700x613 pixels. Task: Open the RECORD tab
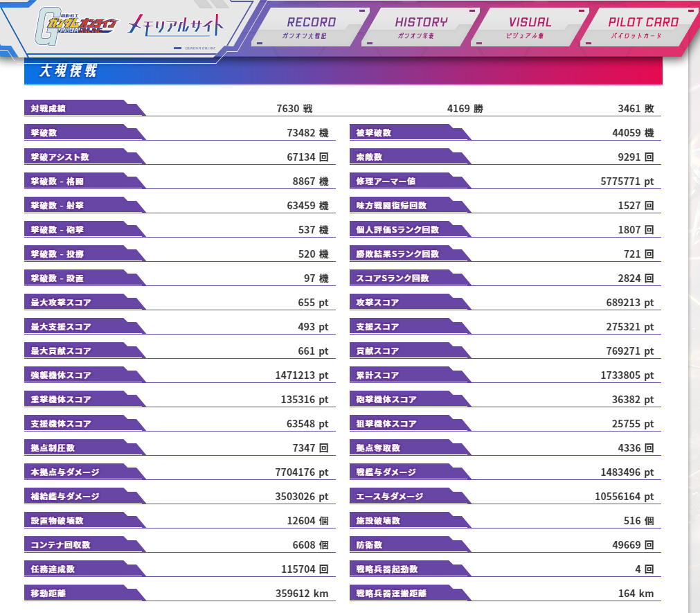(311, 27)
